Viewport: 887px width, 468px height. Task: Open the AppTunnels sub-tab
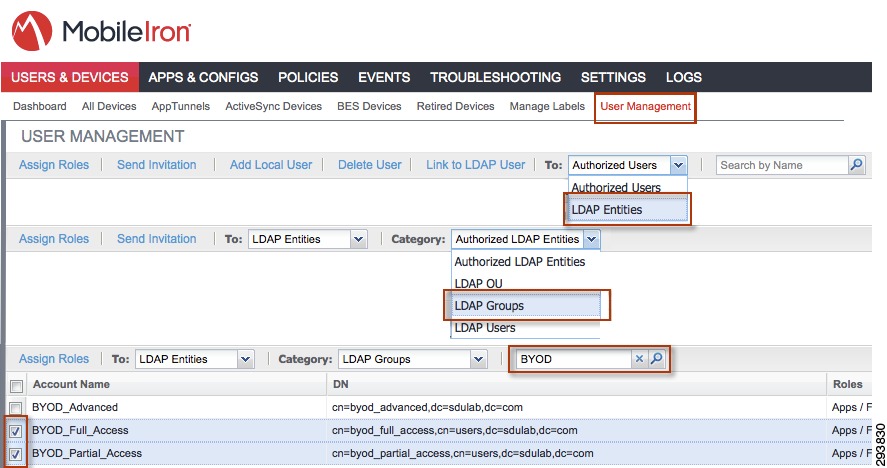pos(180,106)
